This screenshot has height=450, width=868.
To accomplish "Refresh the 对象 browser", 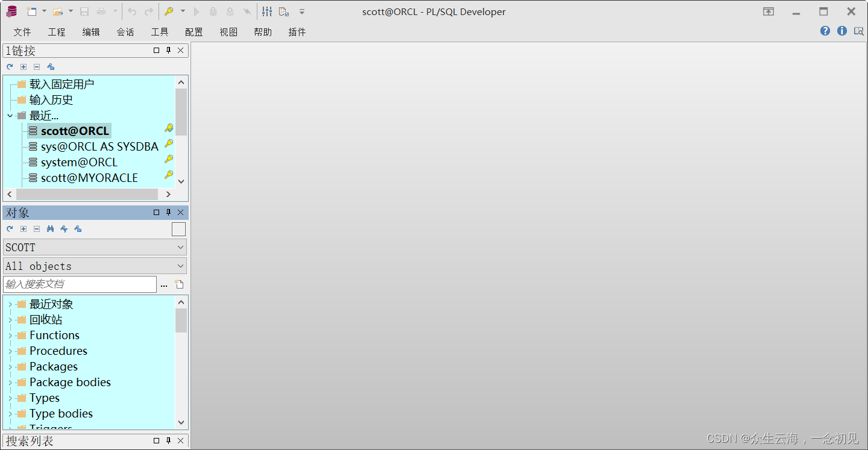I will [x=10, y=229].
